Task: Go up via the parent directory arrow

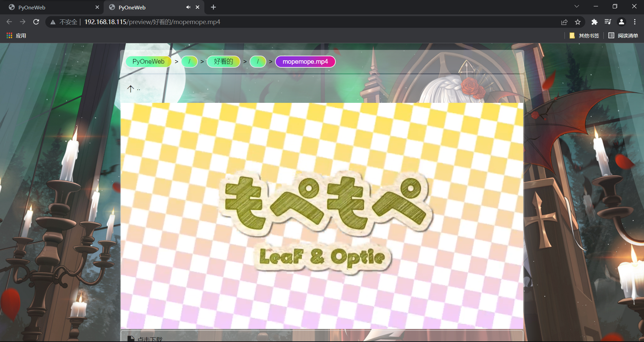Action: [131, 89]
